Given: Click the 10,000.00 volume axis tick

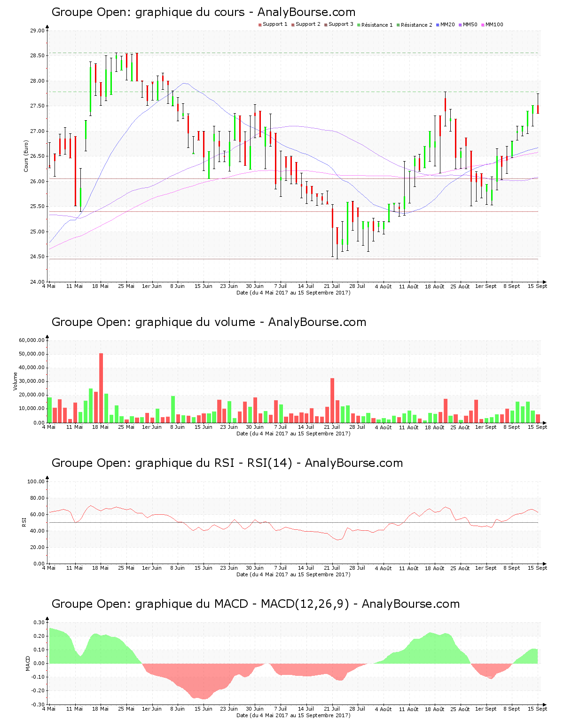Looking at the screenshot, I should coord(31,409).
